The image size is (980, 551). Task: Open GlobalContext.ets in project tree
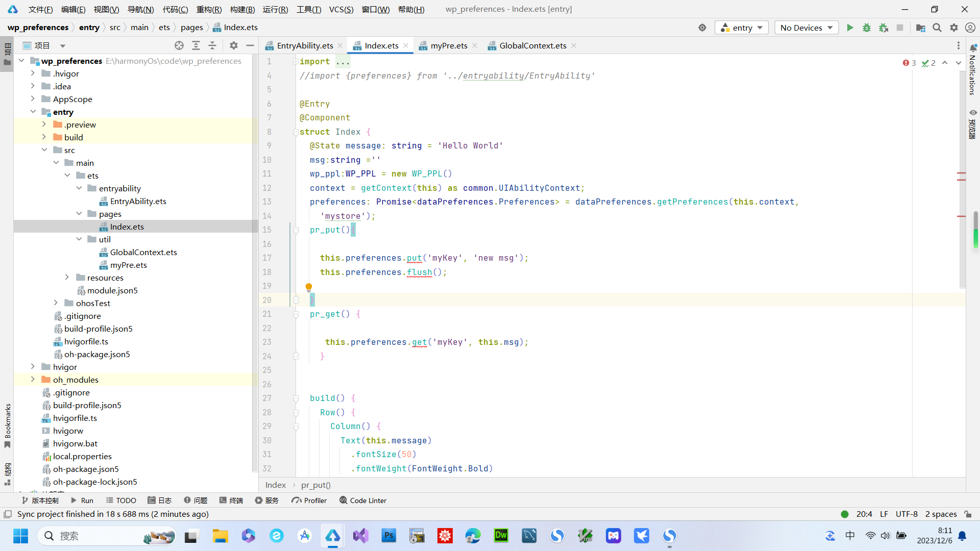pyautogui.click(x=143, y=252)
